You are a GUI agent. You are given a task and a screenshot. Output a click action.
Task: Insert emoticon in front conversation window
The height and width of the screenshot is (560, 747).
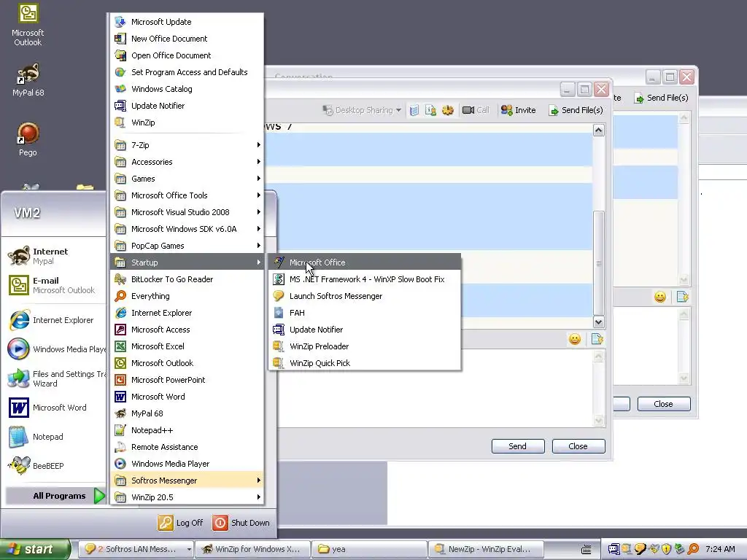575,339
